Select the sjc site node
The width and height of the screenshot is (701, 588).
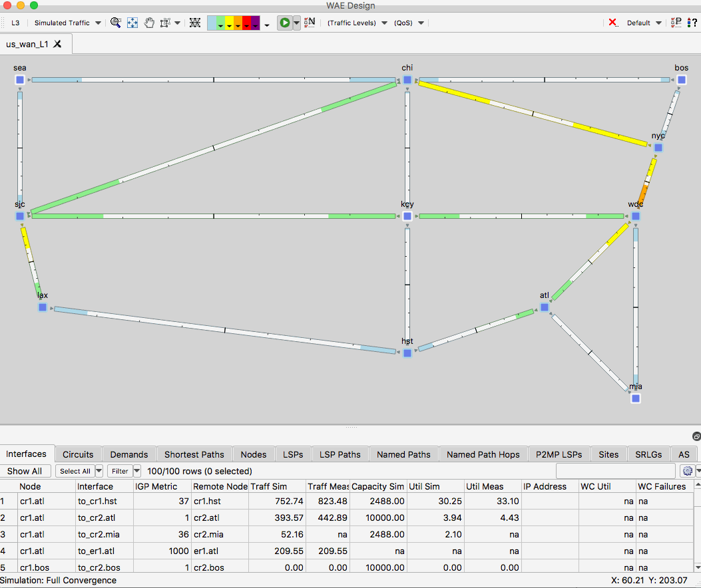[x=20, y=216]
